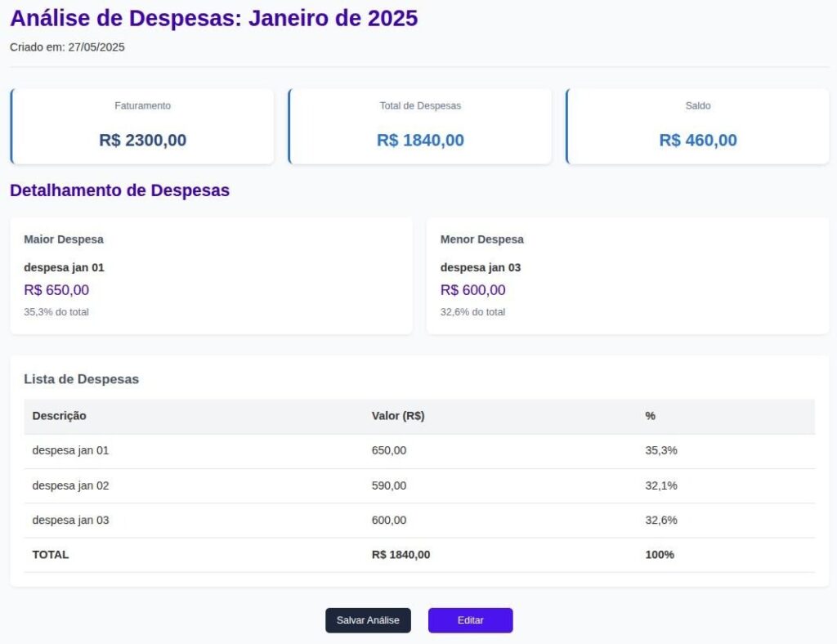Sort by the Valor (R$) column header
This screenshot has width=837, height=644.
pos(398,416)
